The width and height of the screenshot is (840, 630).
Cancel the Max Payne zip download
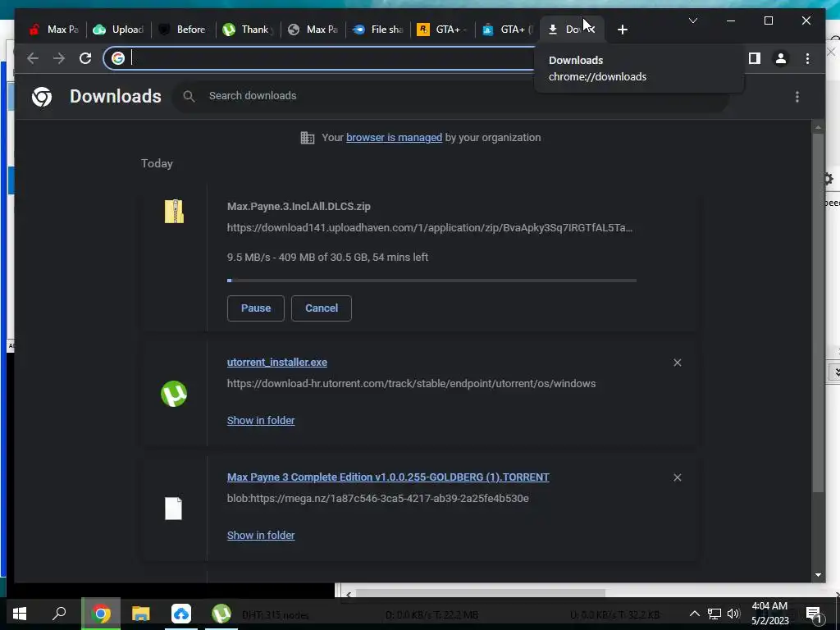[322, 308]
